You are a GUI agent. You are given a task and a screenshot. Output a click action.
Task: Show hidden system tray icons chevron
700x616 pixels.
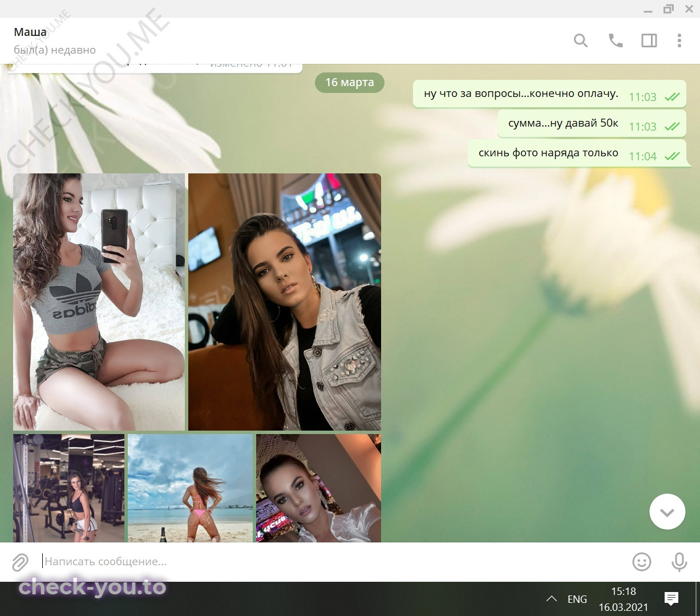click(551, 599)
